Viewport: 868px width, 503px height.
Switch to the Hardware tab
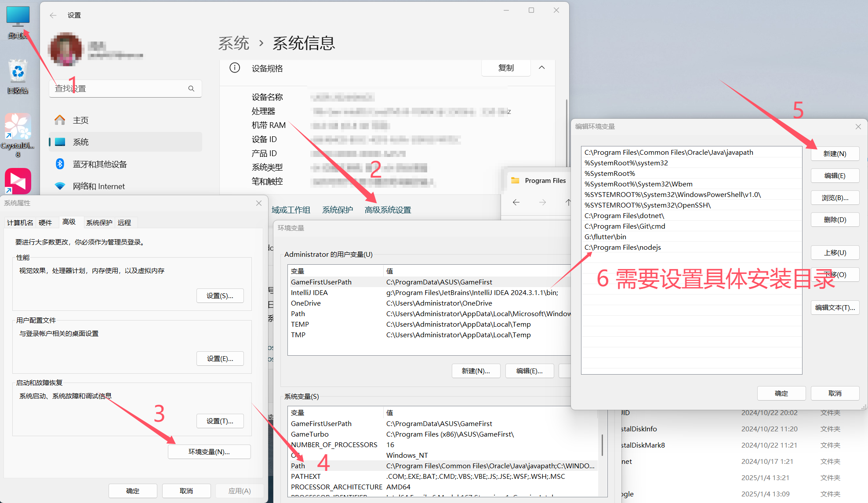[x=45, y=222]
